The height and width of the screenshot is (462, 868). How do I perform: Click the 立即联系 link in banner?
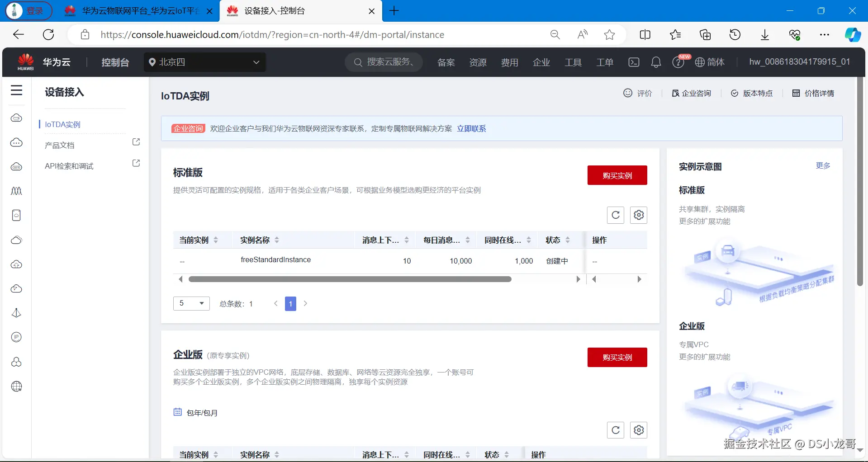(x=471, y=129)
